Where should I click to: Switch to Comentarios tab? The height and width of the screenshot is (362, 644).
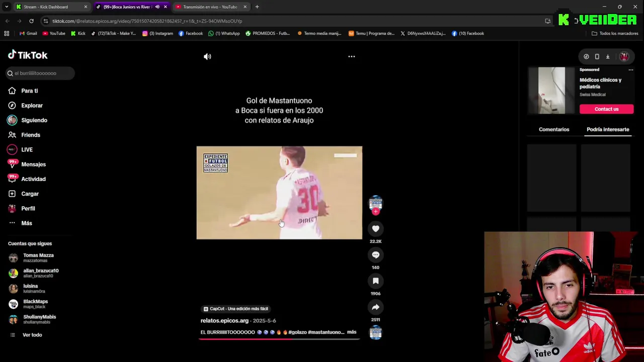(554, 130)
